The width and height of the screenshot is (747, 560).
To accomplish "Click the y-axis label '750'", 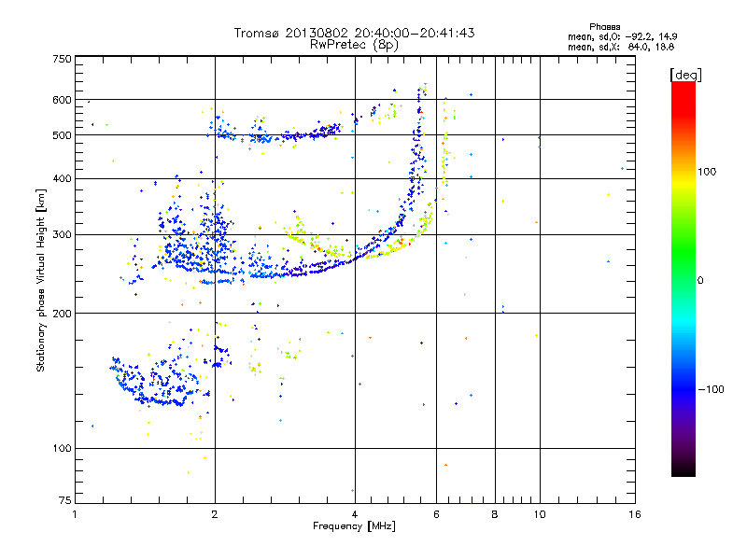I will coord(62,59).
